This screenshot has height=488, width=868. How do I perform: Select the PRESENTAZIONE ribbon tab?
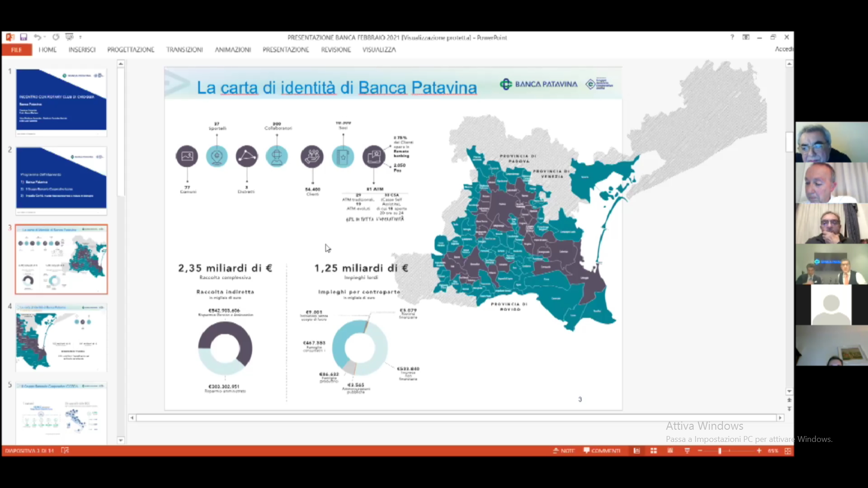pyautogui.click(x=286, y=50)
